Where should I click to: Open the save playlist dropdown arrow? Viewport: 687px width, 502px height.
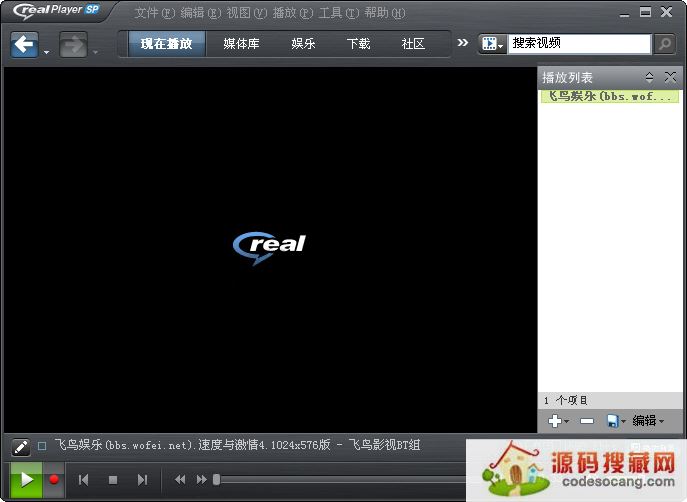(x=623, y=421)
